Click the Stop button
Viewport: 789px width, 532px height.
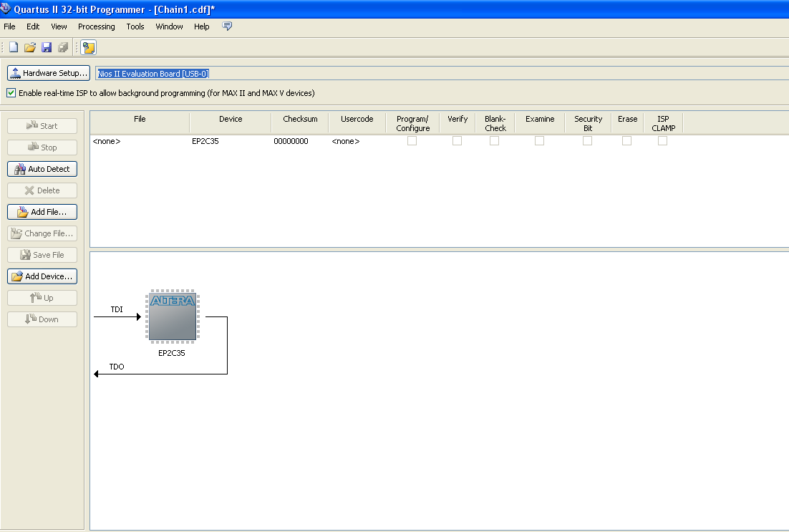(42, 147)
